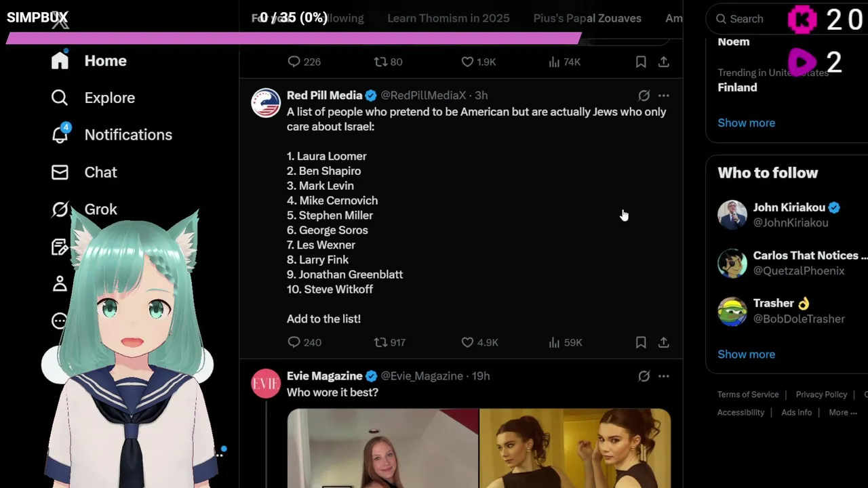Click 'Add to the list!' text
Viewport: 868px width, 488px height.
click(323, 319)
